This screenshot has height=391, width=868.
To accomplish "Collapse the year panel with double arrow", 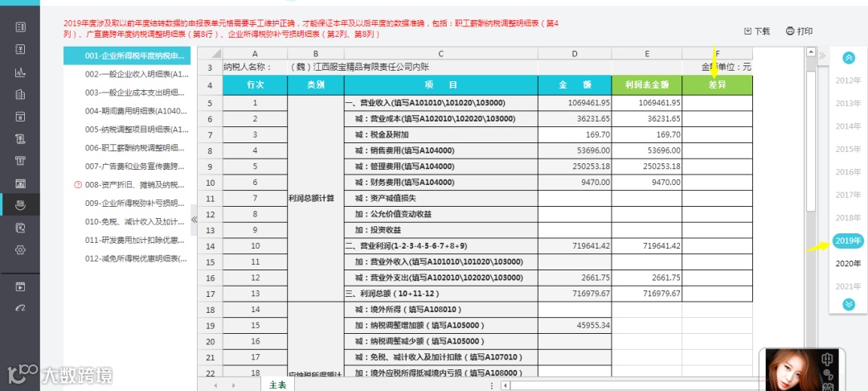I will point(822,56).
